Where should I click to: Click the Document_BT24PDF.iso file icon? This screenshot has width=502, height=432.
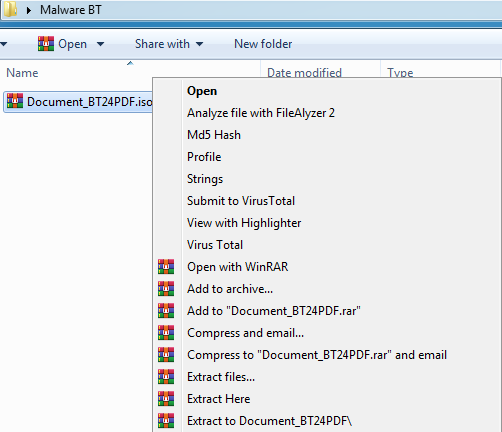point(15,101)
